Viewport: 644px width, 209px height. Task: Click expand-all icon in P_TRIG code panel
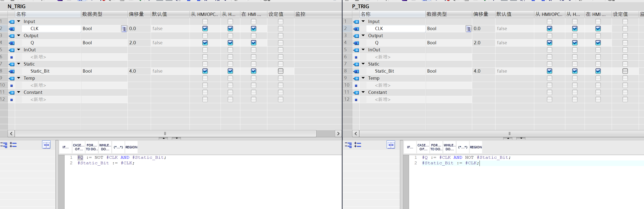[x=358, y=145]
